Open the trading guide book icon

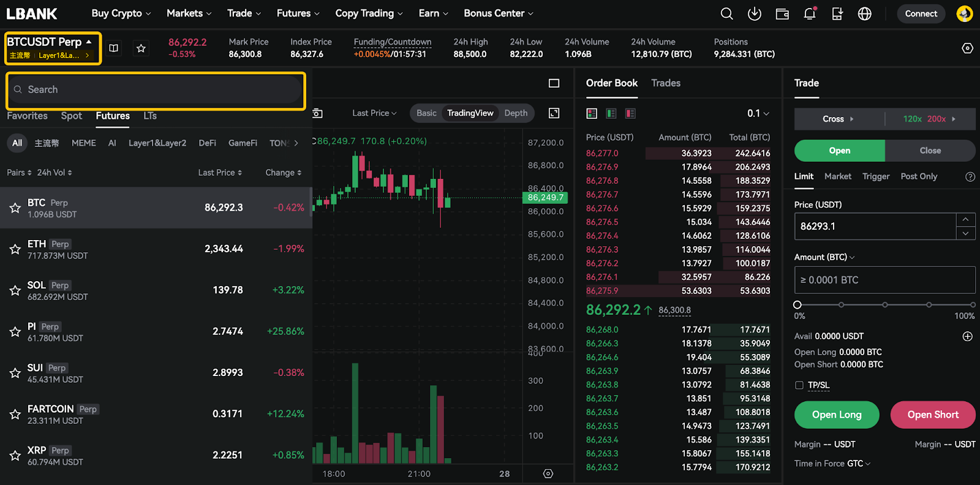(114, 48)
